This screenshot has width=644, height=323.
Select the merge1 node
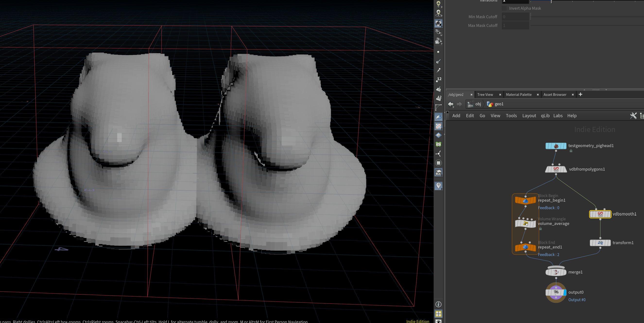[556, 272]
